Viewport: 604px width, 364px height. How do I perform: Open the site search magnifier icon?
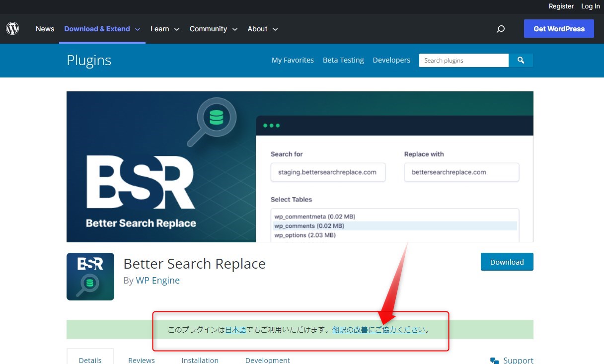(501, 29)
